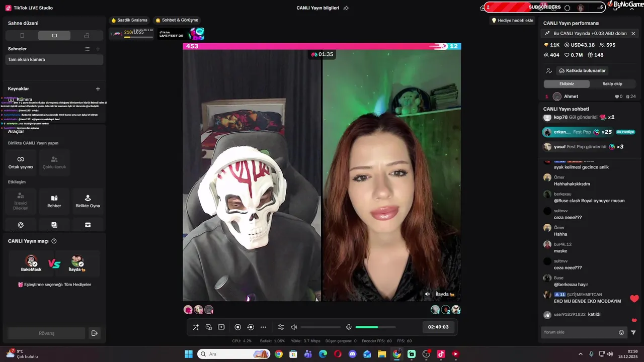Open the Rehber tool
The width and height of the screenshot is (644, 362).
54,202
